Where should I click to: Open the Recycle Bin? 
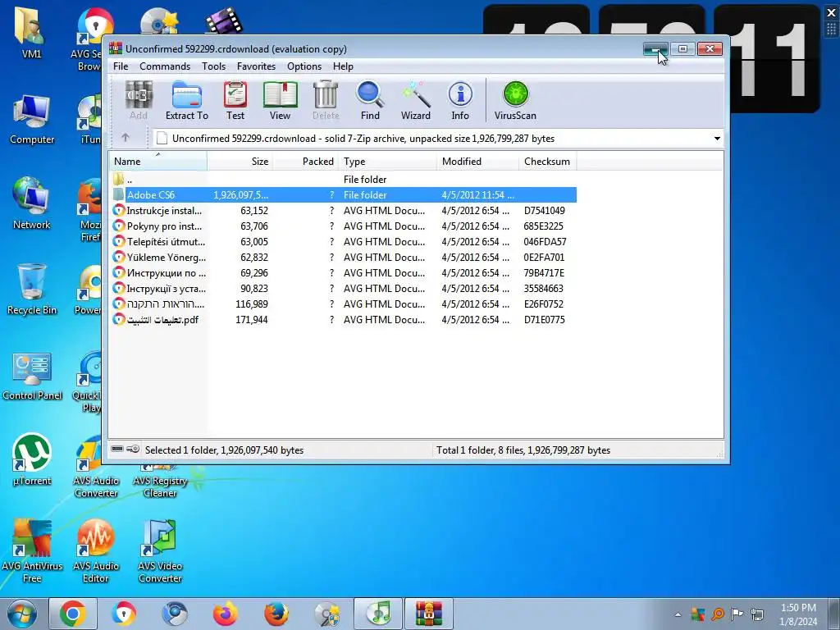(32, 290)
